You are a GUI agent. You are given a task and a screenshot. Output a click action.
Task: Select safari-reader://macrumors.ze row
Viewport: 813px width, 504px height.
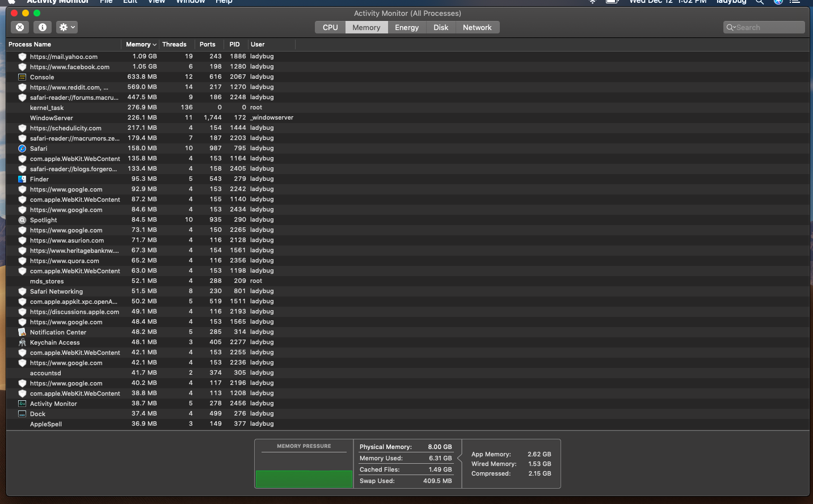[407, 138]
